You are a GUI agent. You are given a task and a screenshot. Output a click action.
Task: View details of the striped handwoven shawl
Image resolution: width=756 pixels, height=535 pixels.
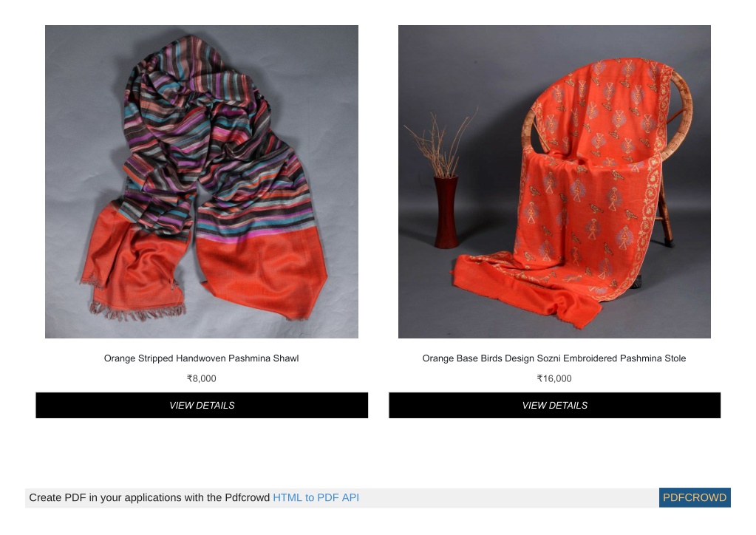click(x=202, y=406)
